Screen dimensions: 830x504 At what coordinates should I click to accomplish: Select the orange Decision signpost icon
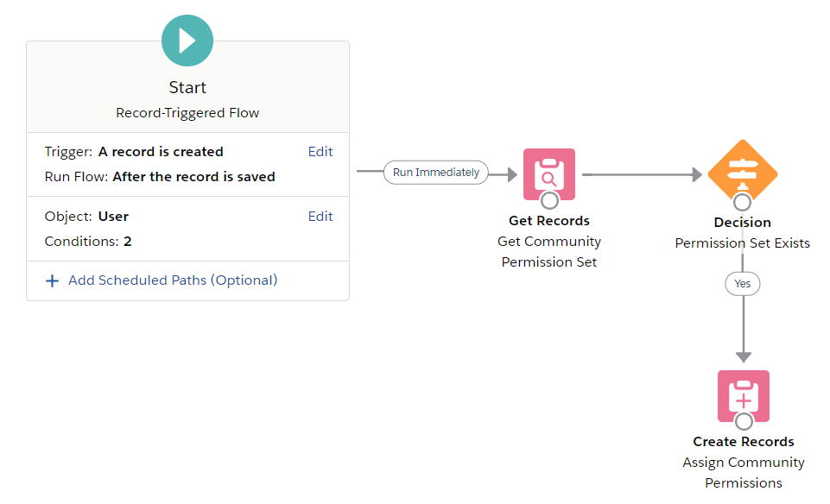click(742, 171)
